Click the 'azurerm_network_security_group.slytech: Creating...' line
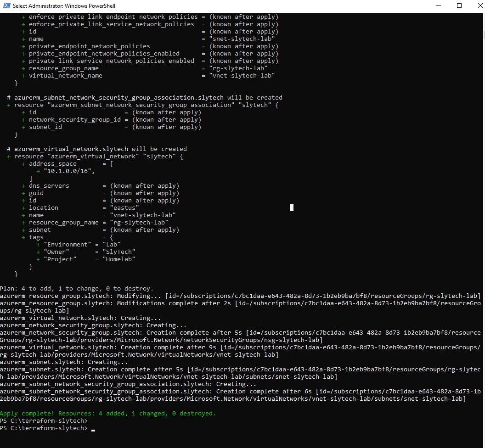The width and height of the screenshot is (485, 448). (93, 325)
